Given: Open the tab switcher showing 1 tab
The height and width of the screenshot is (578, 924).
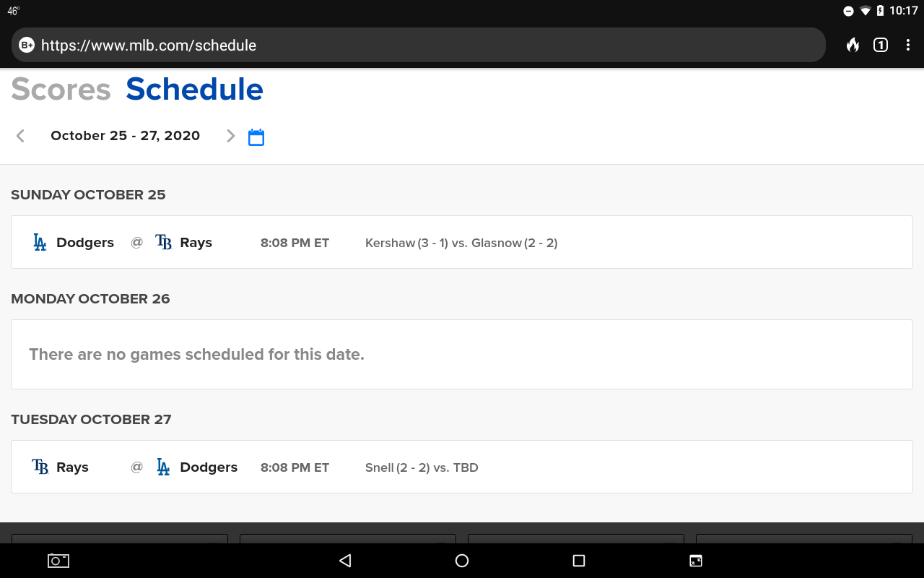Looking at the screenshot, I should point(880,45).
